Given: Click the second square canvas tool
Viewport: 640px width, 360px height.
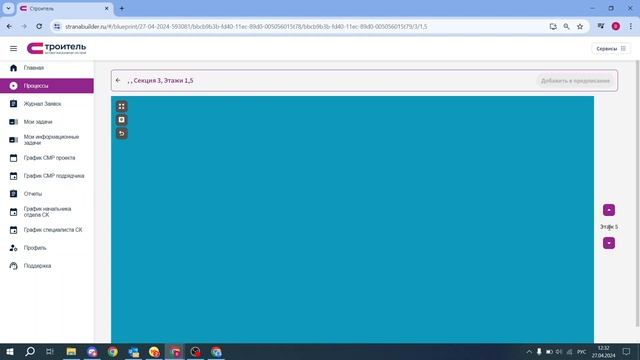Looking at the screenshot, I should pos(121,120).
